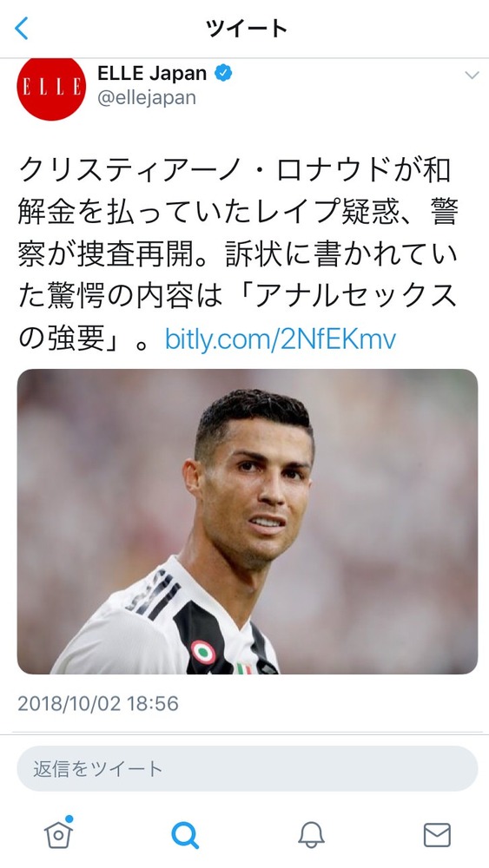Select the Japanese tweet body text

pos(238,254)
